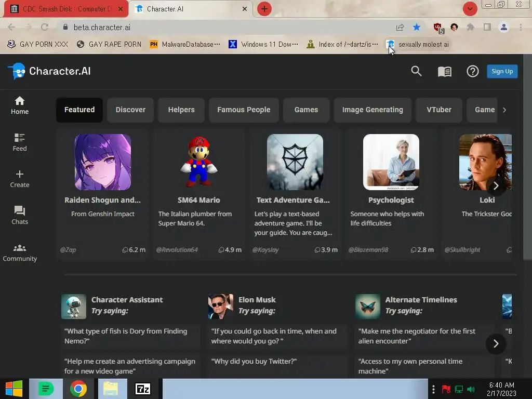Select the Featured category tab
Viewport: 532px width, 399px height.
tap(79, 110)
